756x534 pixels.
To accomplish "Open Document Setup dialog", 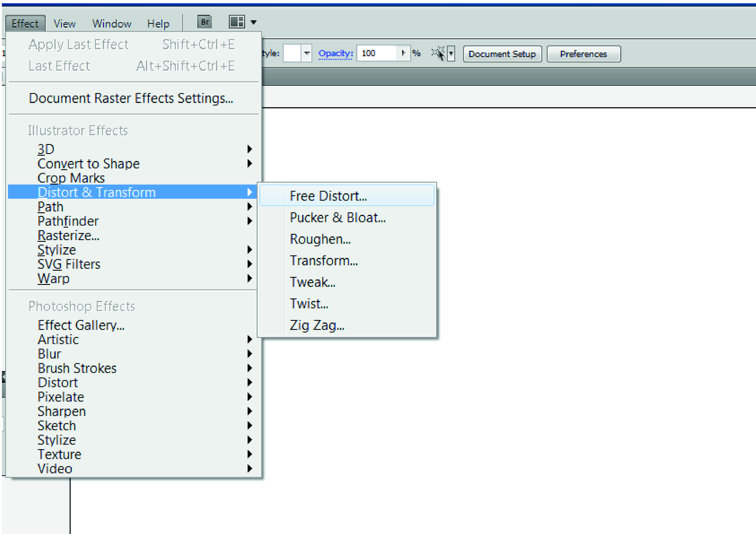I will click(502, 54).
